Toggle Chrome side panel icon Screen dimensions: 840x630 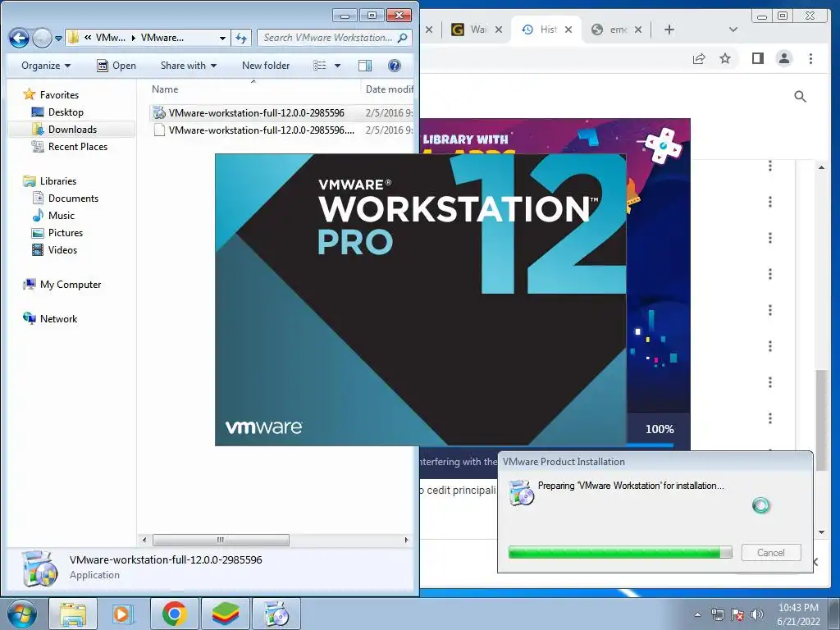click(757, 58)
